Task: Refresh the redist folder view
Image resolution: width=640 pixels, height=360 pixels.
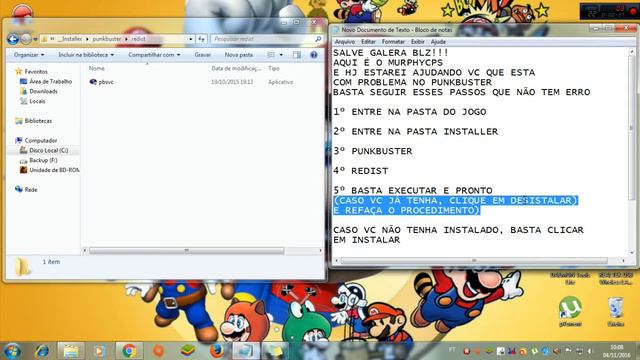Action: [202, 39]
